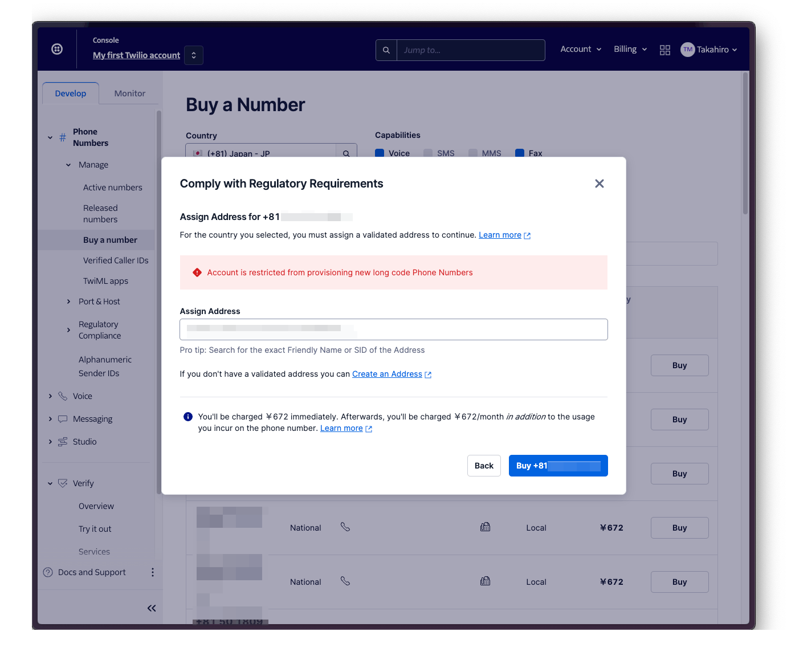Click the blue info icon near charges
Image resolution: width=787 pixels, height=672 pixels.
(x=188, y=417)
